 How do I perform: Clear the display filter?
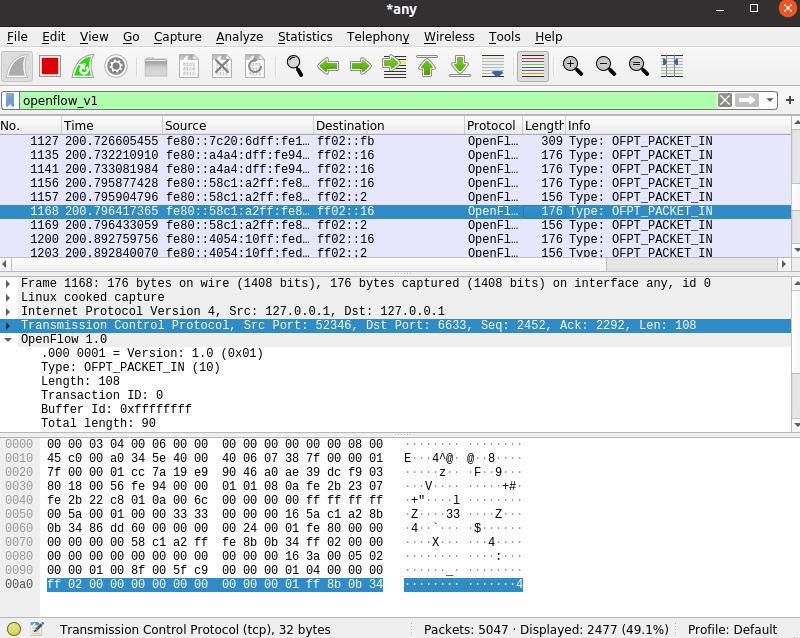(x=724, y=101)
